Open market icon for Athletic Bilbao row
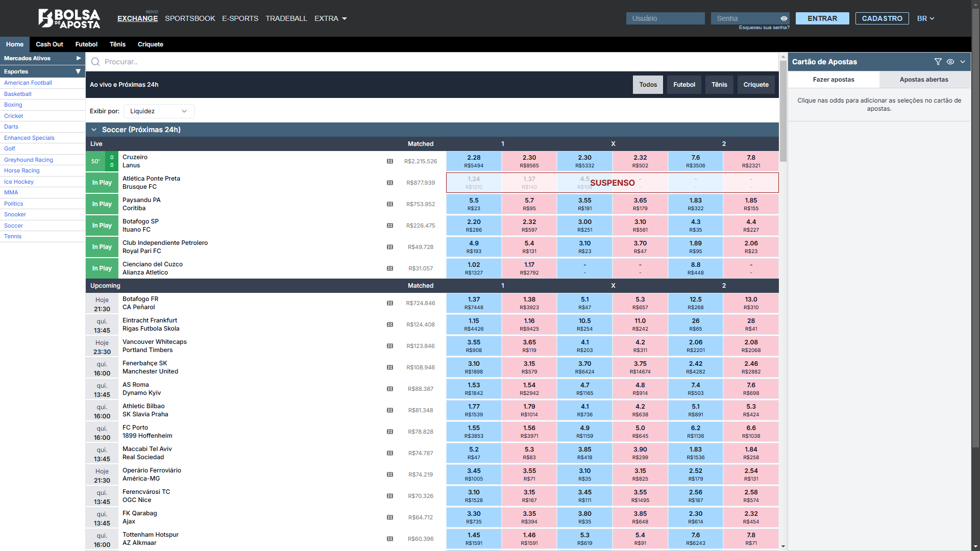 [x=390, y=410]
